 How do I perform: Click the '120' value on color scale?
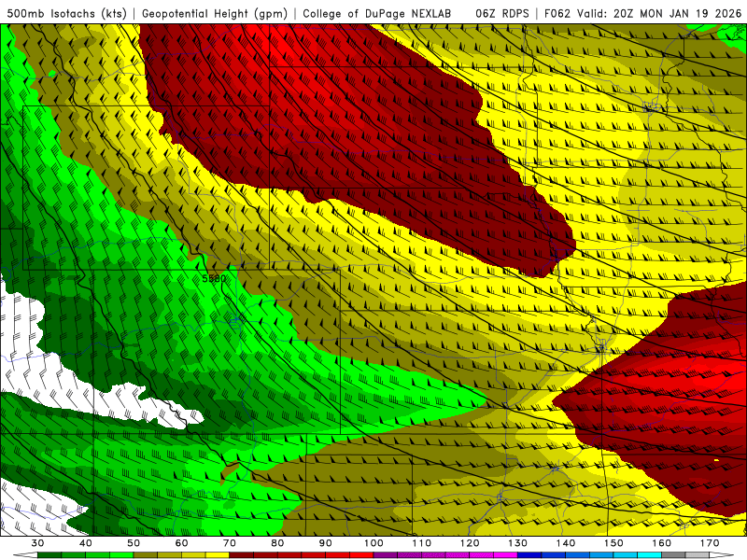pos(470,543)
